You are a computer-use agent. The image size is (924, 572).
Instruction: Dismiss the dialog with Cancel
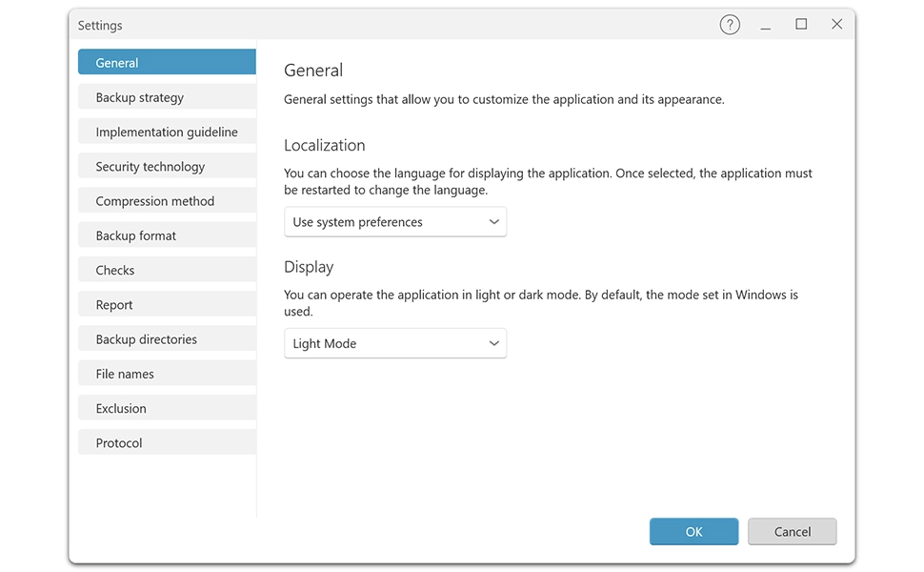pyautogui.click(x=792, y=531)
